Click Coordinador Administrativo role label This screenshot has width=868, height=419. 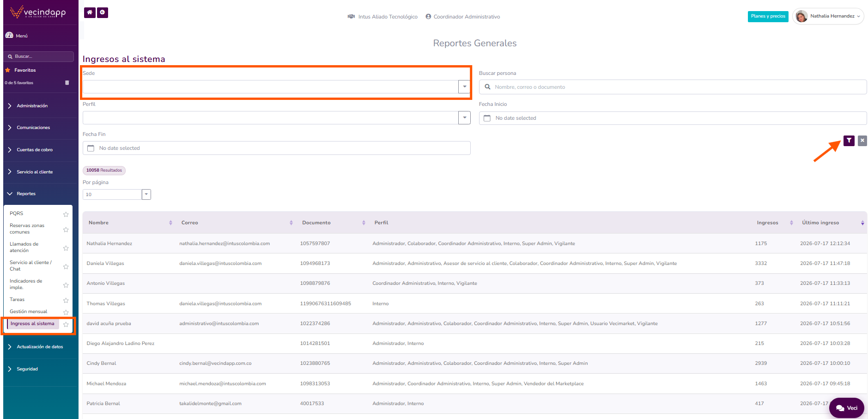[x=467, y=17]
